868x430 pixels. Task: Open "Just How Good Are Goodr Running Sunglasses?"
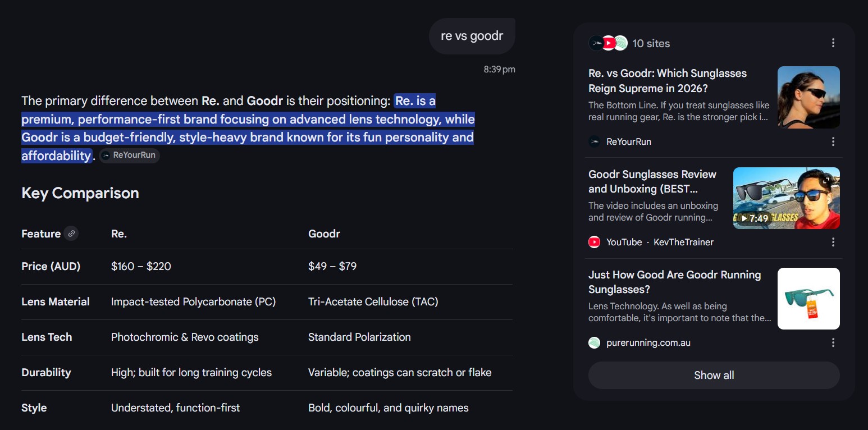[x=674, y=282]
